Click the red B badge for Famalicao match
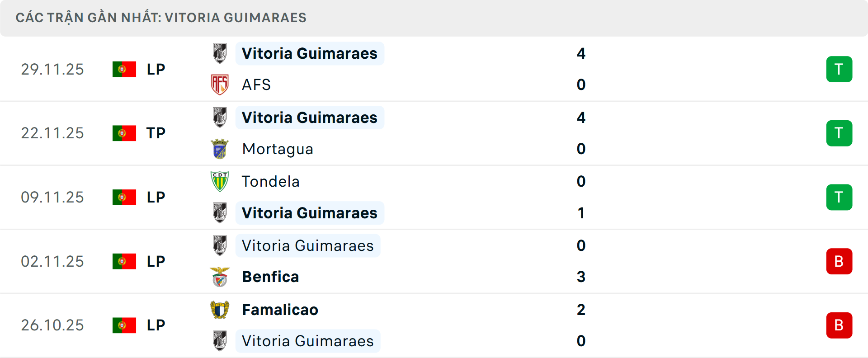The image size is (868, 358). coord(839,325)
